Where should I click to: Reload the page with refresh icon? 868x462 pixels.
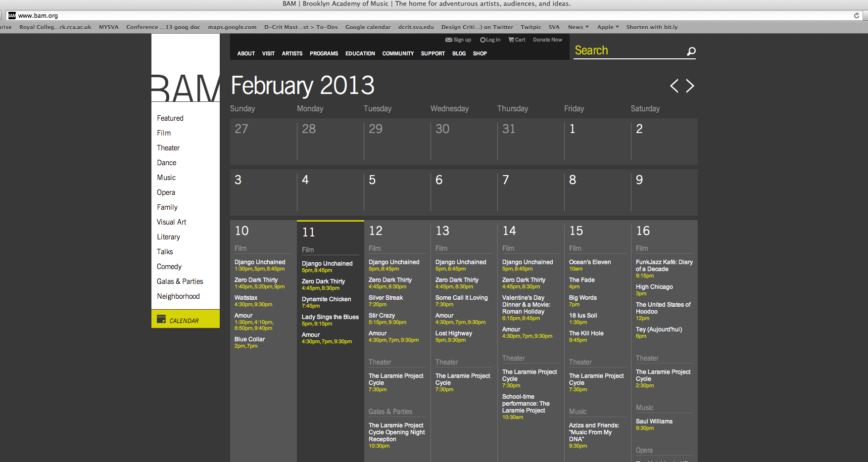[x=857, y=16]
